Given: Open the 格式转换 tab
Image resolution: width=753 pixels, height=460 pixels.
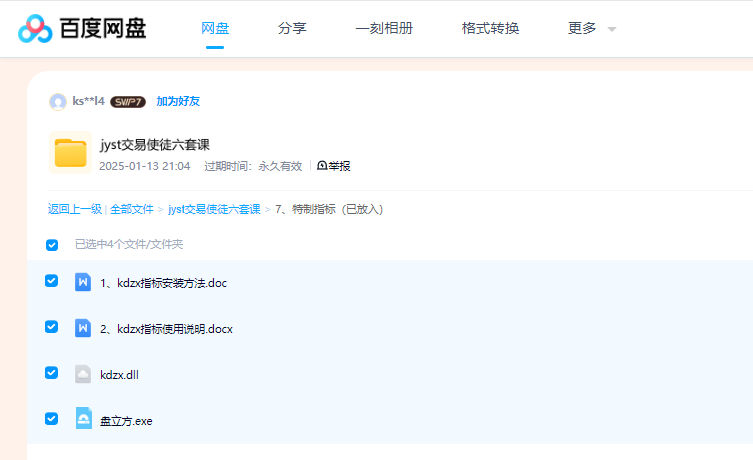Looking at the screenshot, I should (490, 28).
